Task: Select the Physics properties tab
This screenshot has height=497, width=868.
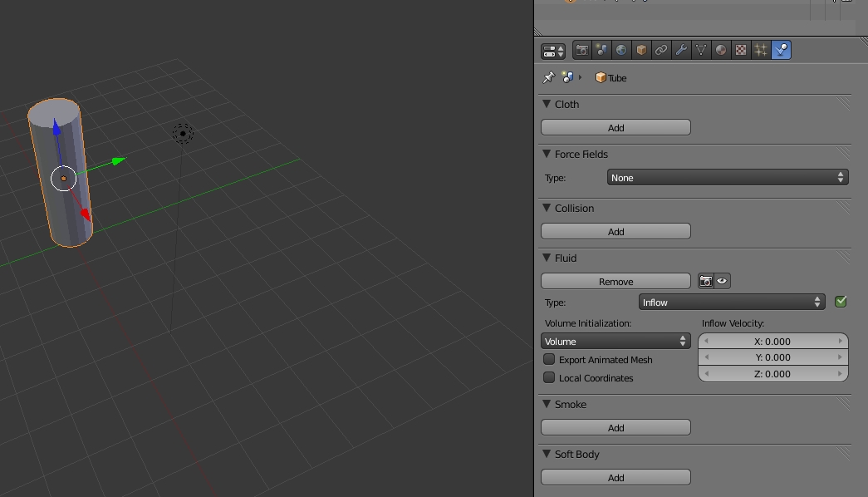Action: coord(781,51)
